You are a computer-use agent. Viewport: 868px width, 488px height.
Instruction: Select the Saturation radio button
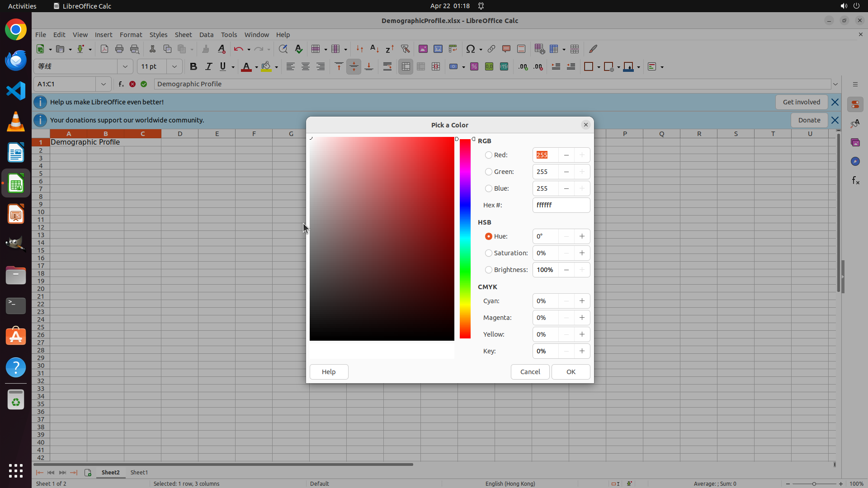tap(489, 253)
